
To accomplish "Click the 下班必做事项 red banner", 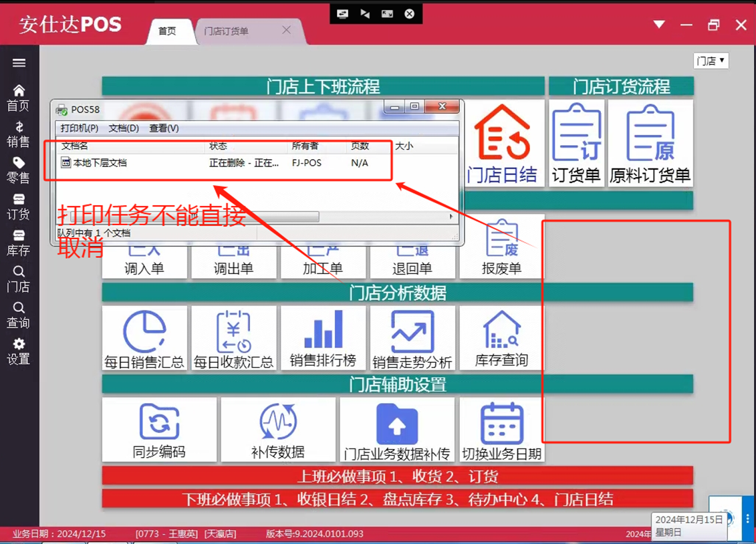I will pos(397,499).
